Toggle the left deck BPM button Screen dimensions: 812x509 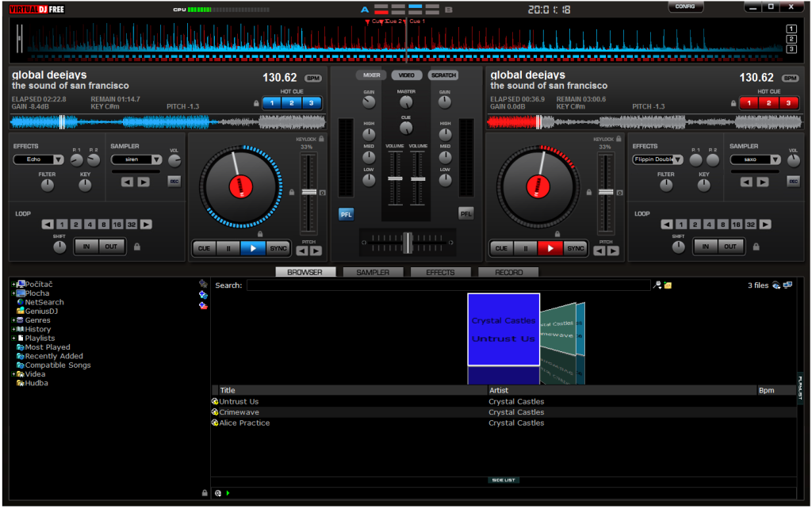click(312, 78)
